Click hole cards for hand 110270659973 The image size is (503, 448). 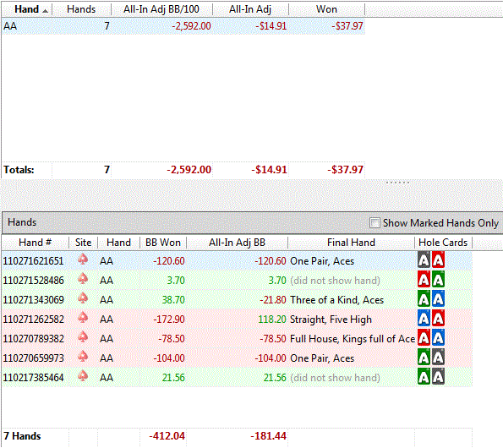[431, 358]
